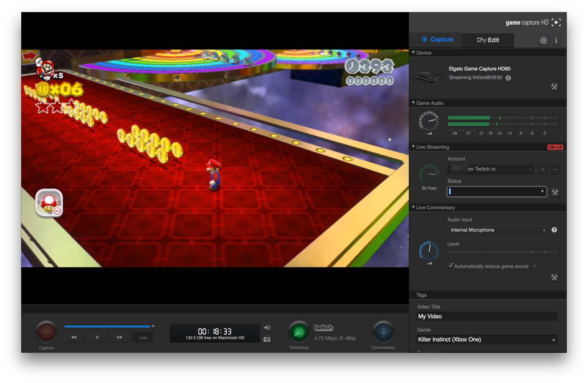Click the info icon next to settings
Viewport: 588px width, 383px height.
click(x=556, y=40)
